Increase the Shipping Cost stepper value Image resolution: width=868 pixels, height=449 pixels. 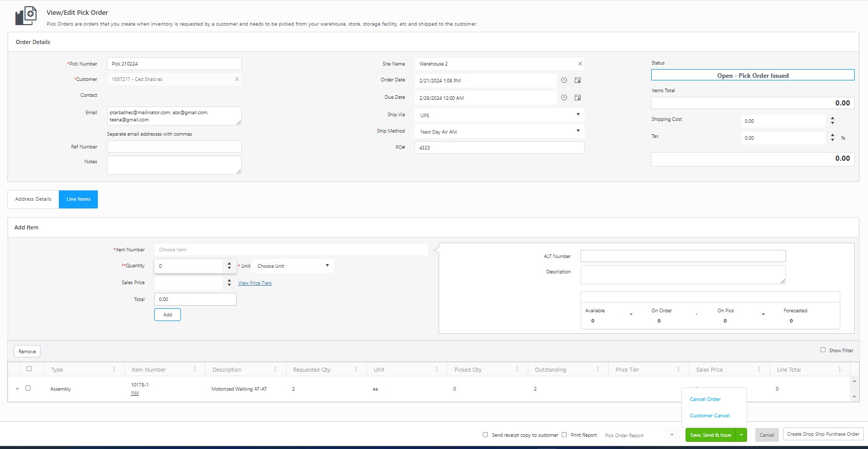click(832, 119)
